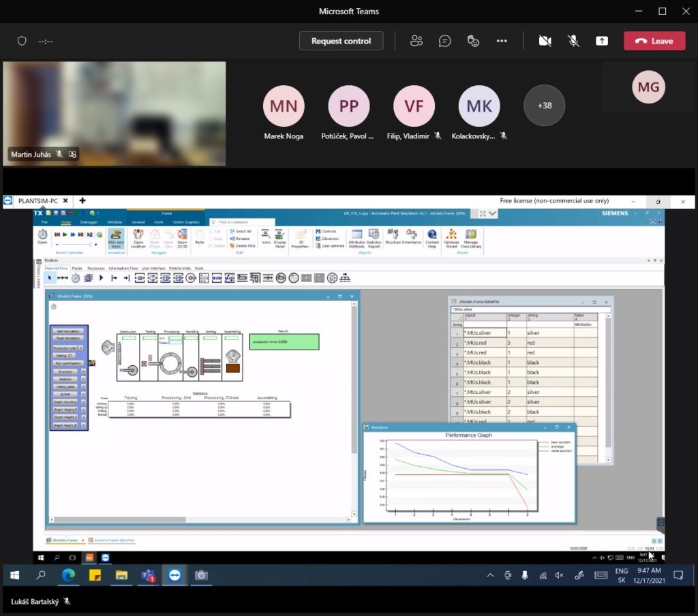Click the Open 2D/3D ribbon icon

[x=182, y=238]
